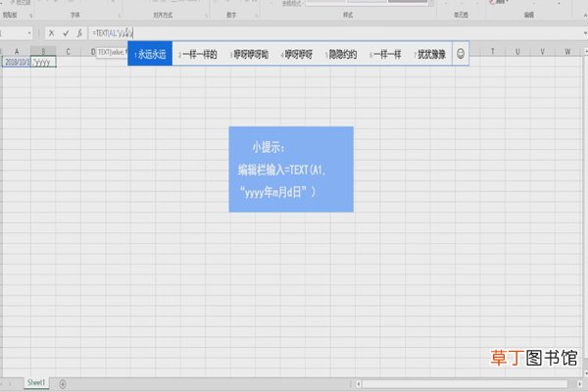Choose IME candidate 一样一样的
Screen dimensions: 588x392
click(198, 54)
